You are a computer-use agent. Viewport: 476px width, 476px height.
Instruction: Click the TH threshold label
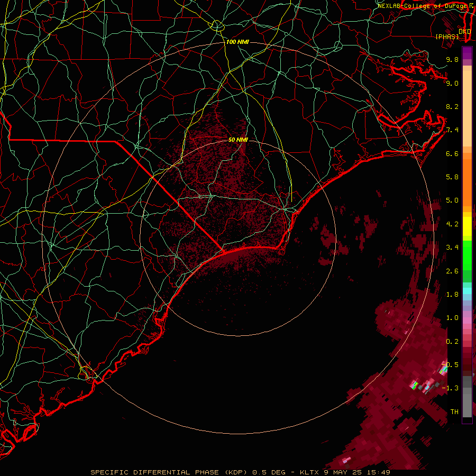click(x=454, y=412)
